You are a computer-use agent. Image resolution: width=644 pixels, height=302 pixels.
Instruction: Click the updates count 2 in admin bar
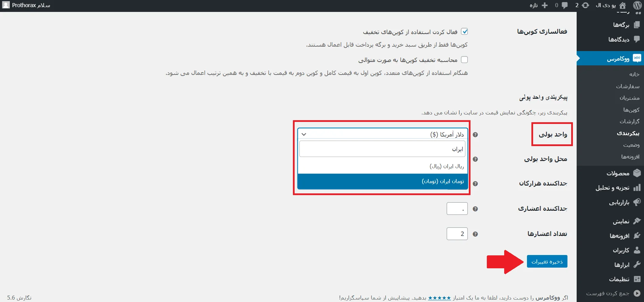(577, 5)
